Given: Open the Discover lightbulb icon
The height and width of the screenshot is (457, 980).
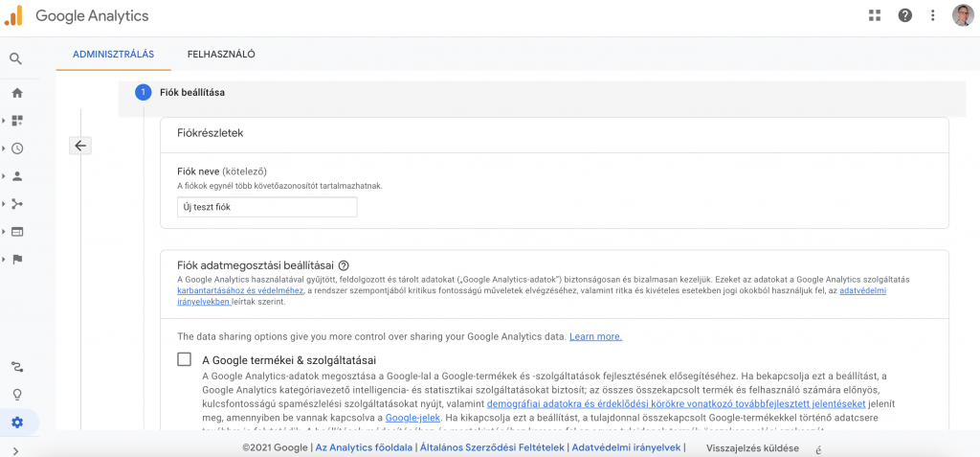Looking at the screenshot, I should [x=17, y=395].
